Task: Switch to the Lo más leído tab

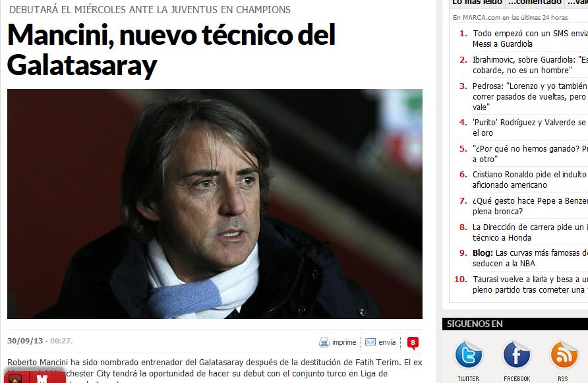Action: click(x=477, y=3)
